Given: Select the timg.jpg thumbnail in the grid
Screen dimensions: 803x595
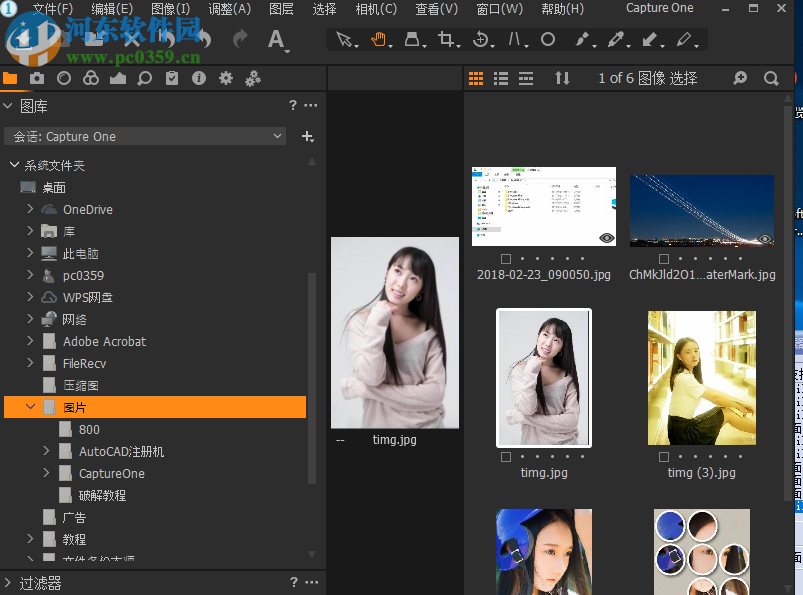Looking at the screenshot, I should pos(543,378).
